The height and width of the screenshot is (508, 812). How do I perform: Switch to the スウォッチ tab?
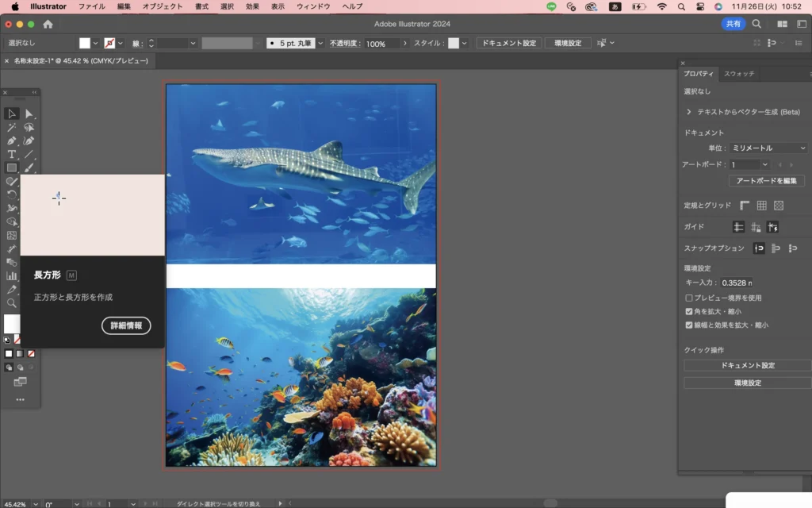[739, 74]
